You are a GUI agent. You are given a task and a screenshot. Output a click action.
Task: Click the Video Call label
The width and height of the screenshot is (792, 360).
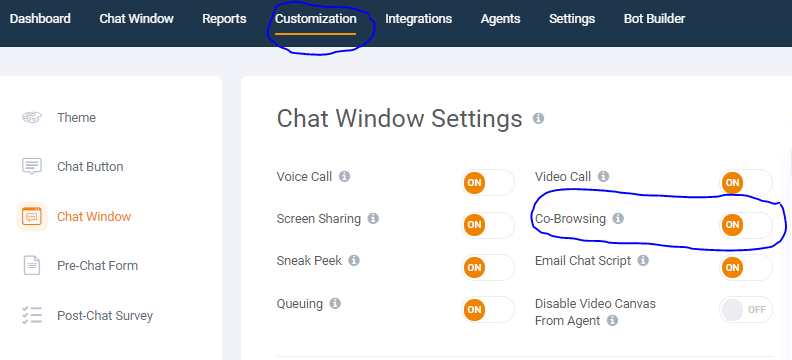(563, 177)
